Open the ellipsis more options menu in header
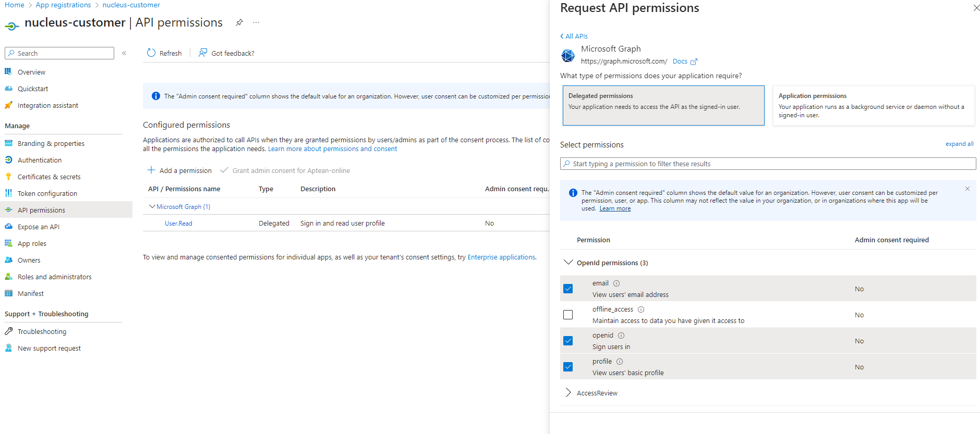 (x=256, y=22)
